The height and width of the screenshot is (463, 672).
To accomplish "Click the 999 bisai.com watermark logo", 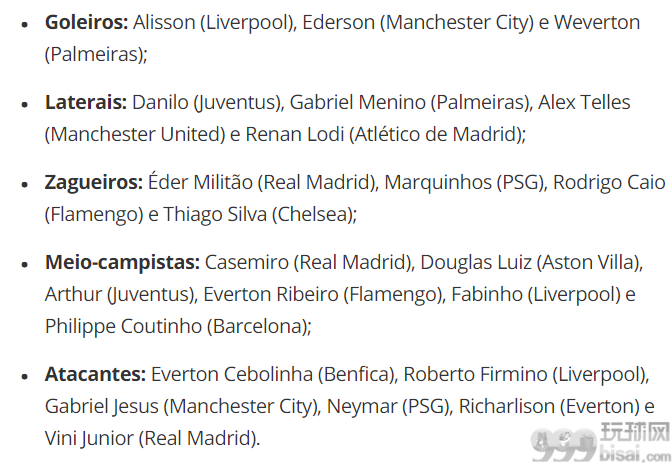I will tap(601, 443).
